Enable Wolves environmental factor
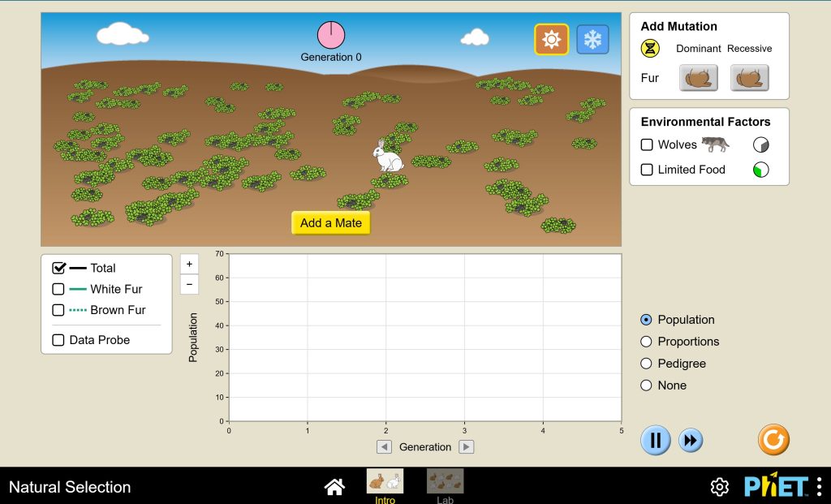This screenshot has height=504, width=831. tap(648, 144)
